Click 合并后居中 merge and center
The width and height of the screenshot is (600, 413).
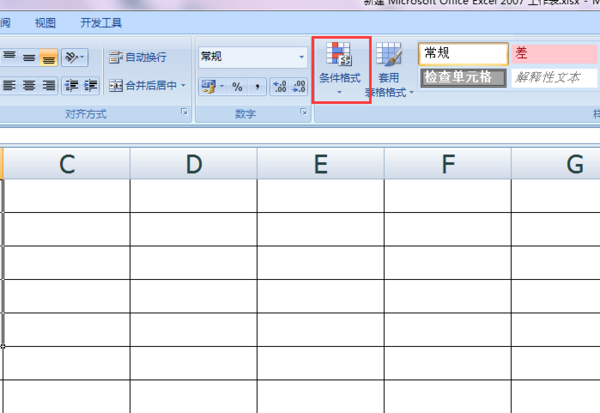142,85
